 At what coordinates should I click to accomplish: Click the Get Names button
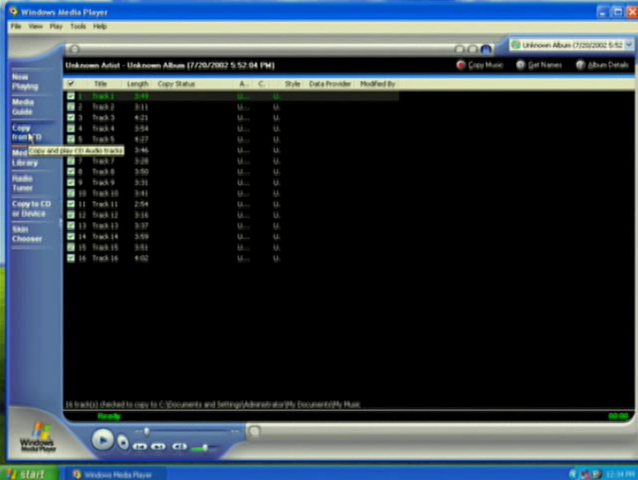[x=539, y=65]
